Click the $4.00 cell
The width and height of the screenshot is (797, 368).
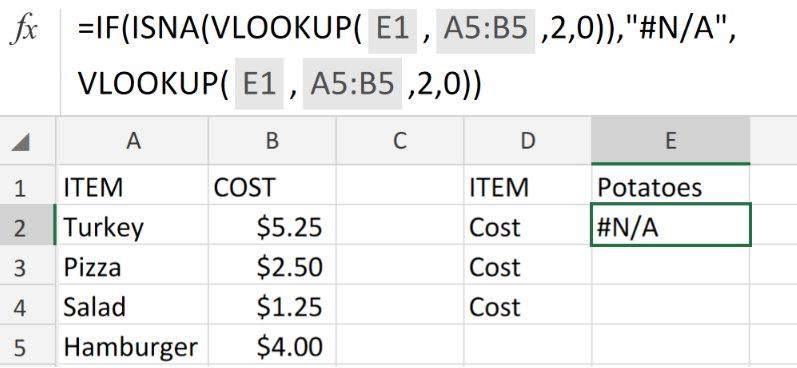[x=272, y=347]
